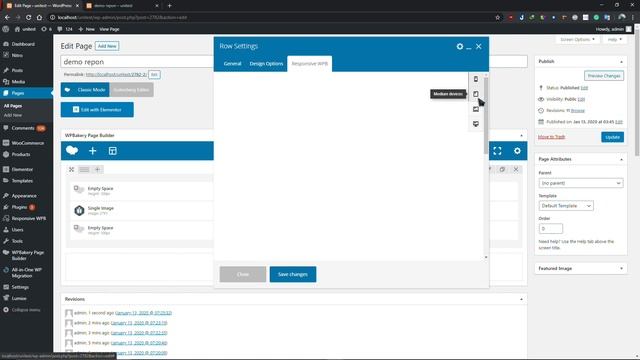Screen dimensions: 640x360
Task: Delete the row with X icon
Action: point(516,169)
